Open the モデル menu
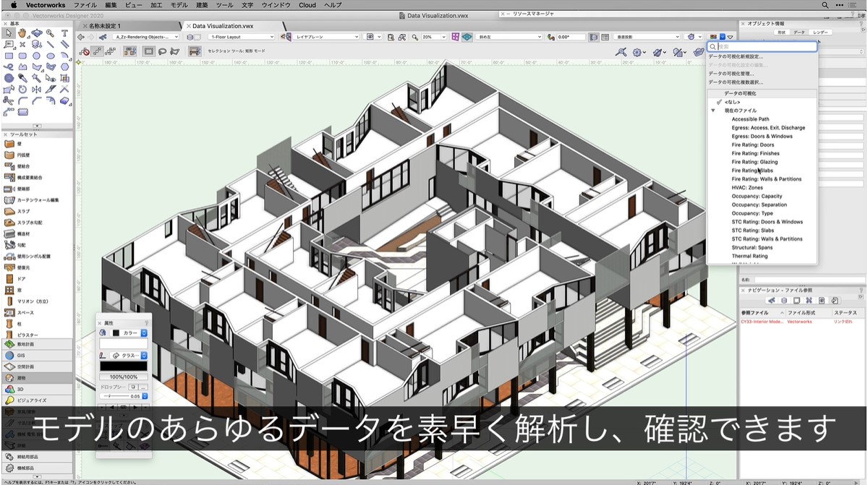 [x=179, y=5]
